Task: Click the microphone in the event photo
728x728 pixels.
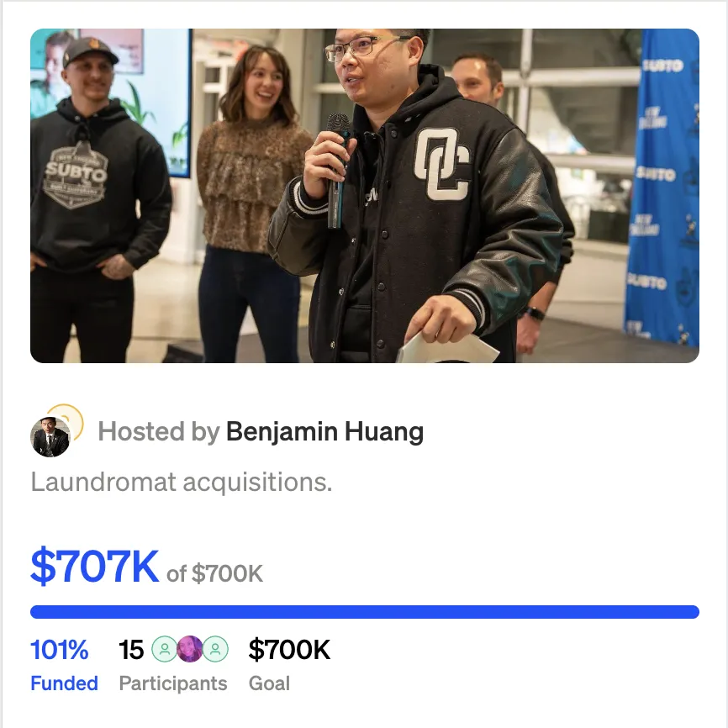Action: [338, 171]
